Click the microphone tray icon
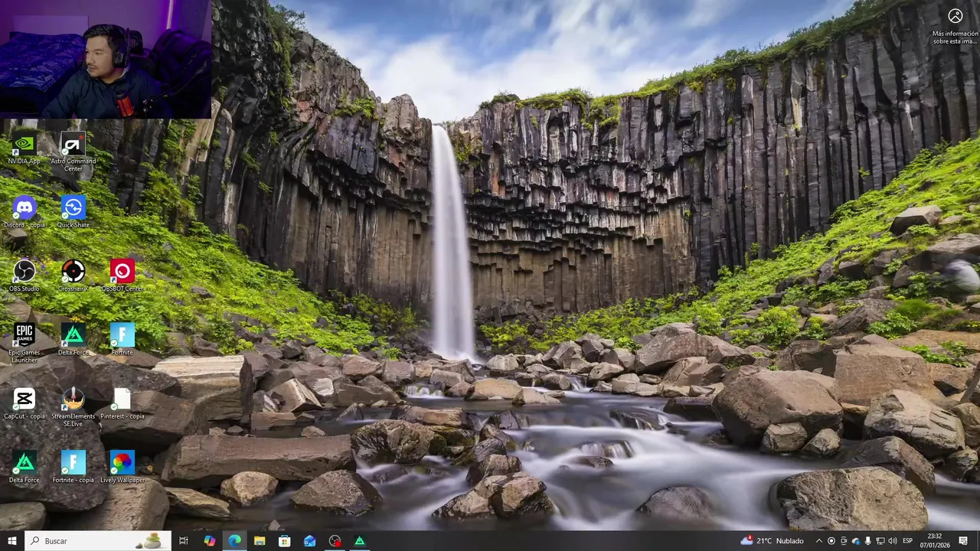 [867, 541]
